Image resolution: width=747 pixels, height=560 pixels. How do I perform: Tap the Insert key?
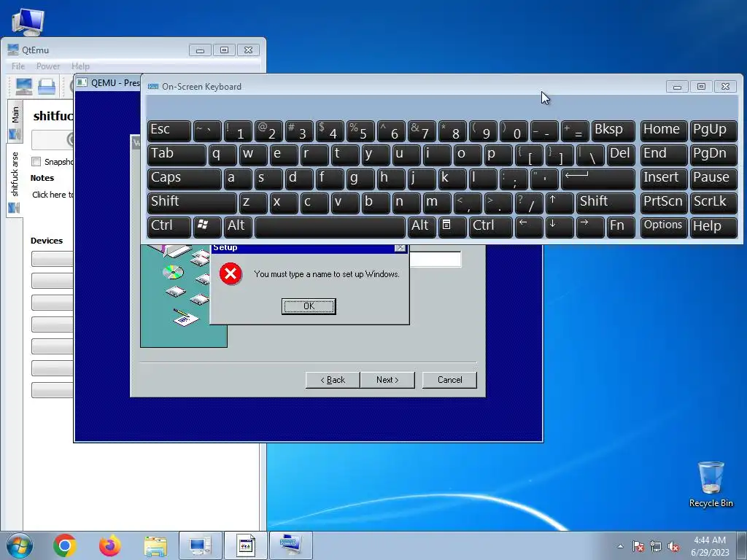(x=664, y=179)
